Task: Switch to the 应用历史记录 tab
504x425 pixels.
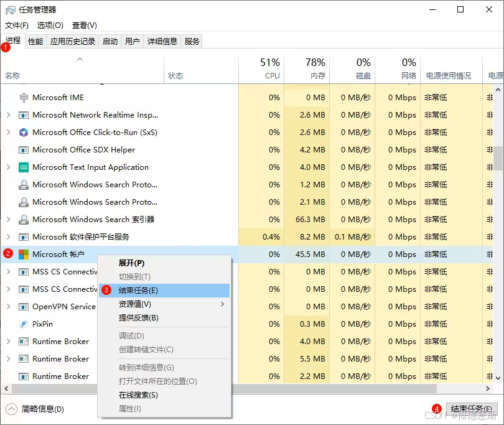Action: click(x=73, y=42)
